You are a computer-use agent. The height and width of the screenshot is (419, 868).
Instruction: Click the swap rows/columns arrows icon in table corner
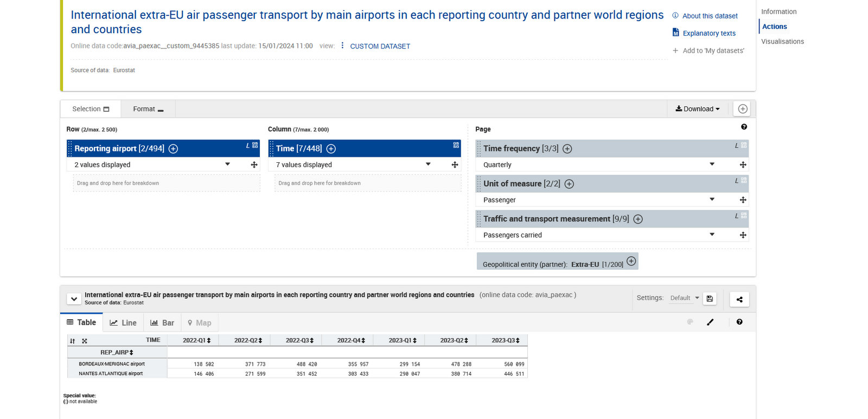[73, 341]
